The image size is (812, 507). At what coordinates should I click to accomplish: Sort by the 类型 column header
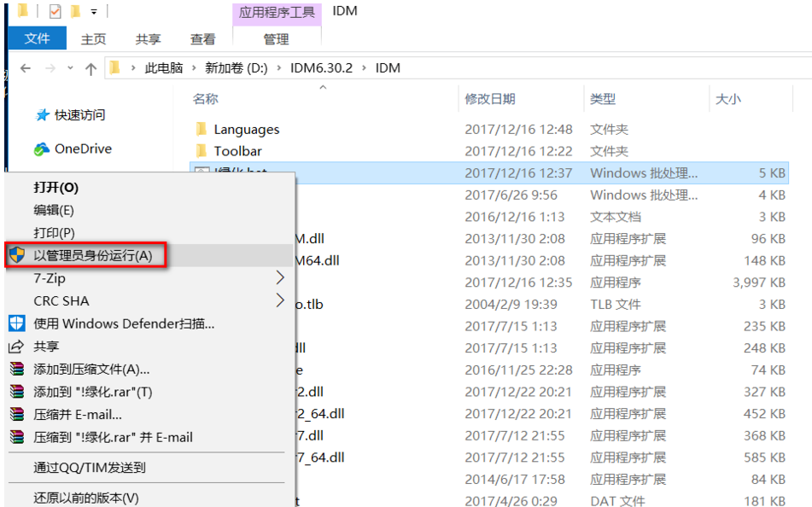point(603,99)
